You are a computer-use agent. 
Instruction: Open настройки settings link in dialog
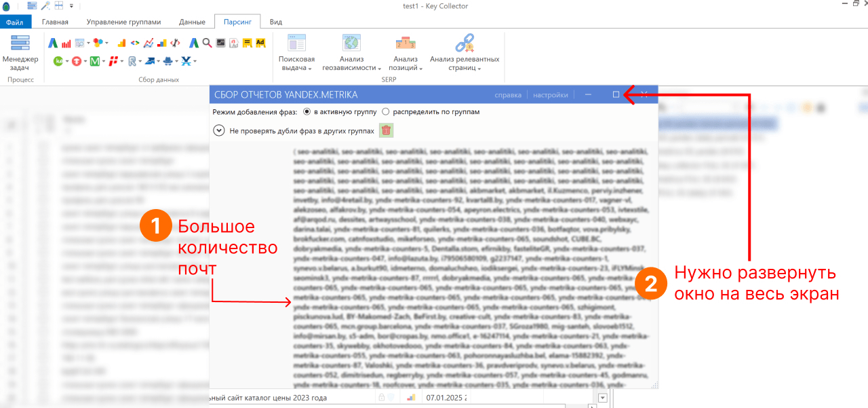coord(551,95)
